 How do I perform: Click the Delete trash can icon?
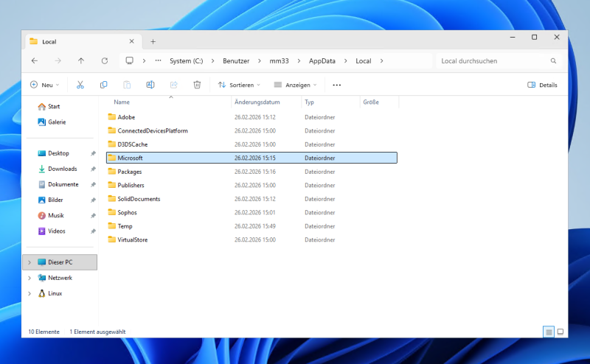click(197, 85)
